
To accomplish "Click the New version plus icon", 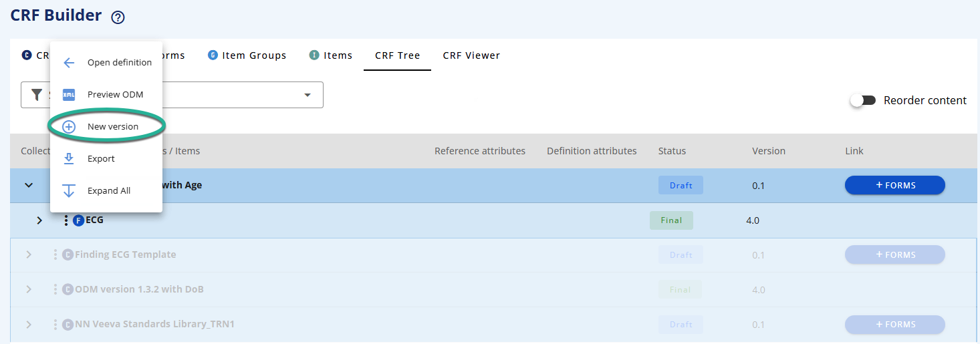I will tap(69, 127).
